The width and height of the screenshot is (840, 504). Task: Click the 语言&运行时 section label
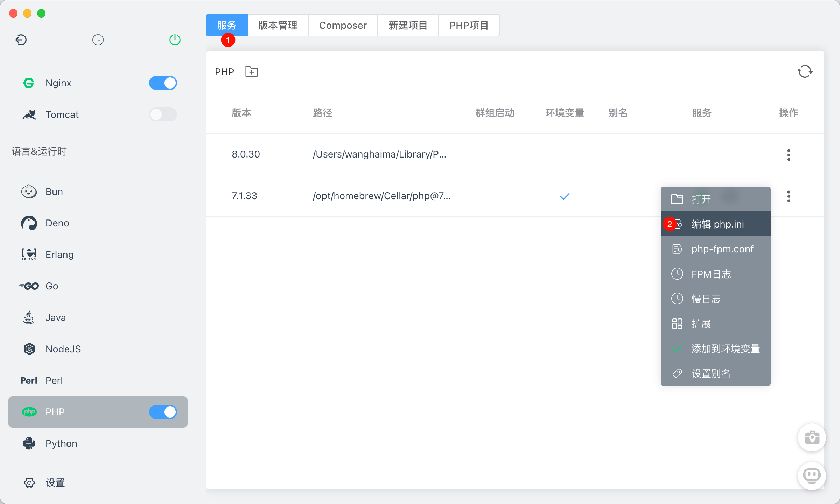39,151
